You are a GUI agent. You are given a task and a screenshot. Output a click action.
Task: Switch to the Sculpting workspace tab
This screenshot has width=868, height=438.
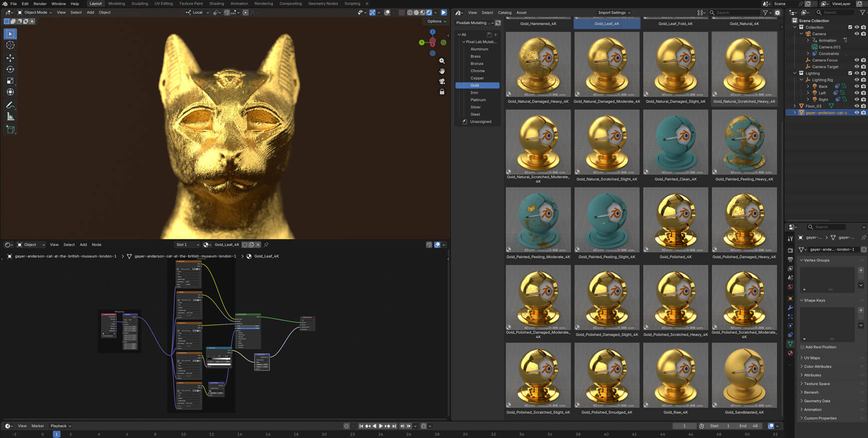tap(140, 3)
